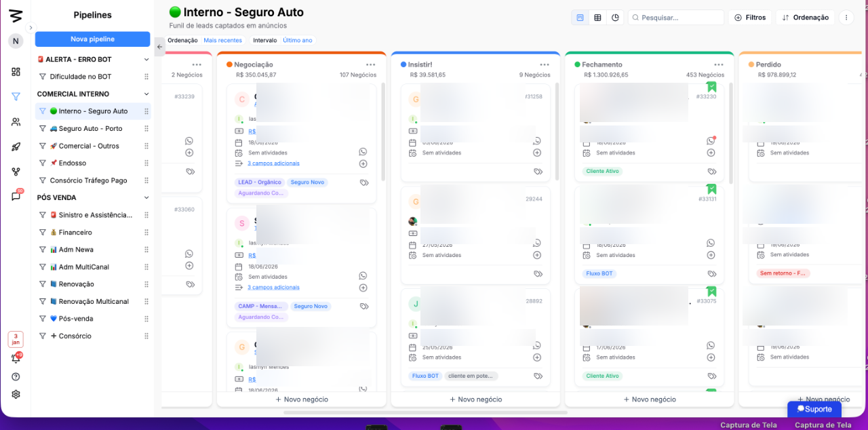The height and width of the screenshot is (430, 868).
Task: Open tags icon next to LEAD - Orgânico tags
Action: click(363, 182)
